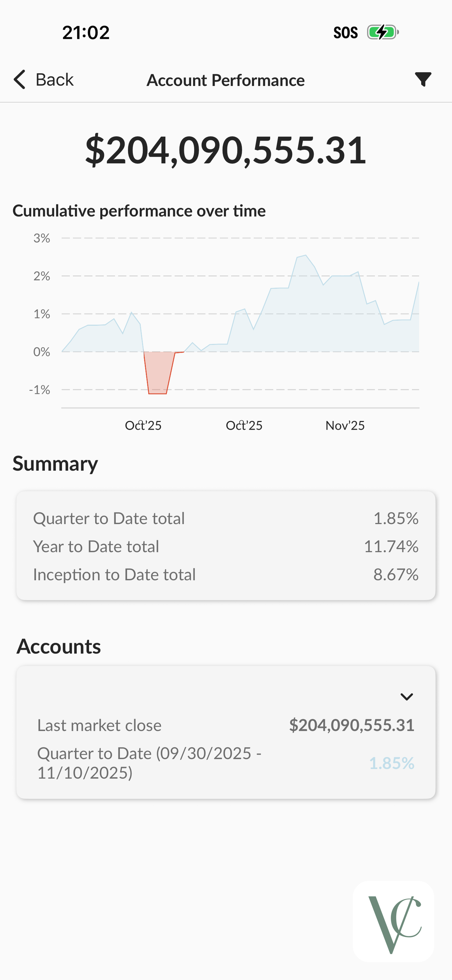Select the red negative dip in chart
The width and height of the screenshot is (452, 980).
pyautogui.click(x=158, y=373)
